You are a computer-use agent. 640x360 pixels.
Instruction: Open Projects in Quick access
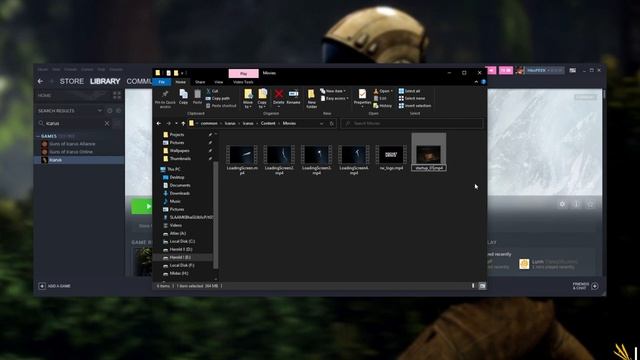tap(177, 135)
